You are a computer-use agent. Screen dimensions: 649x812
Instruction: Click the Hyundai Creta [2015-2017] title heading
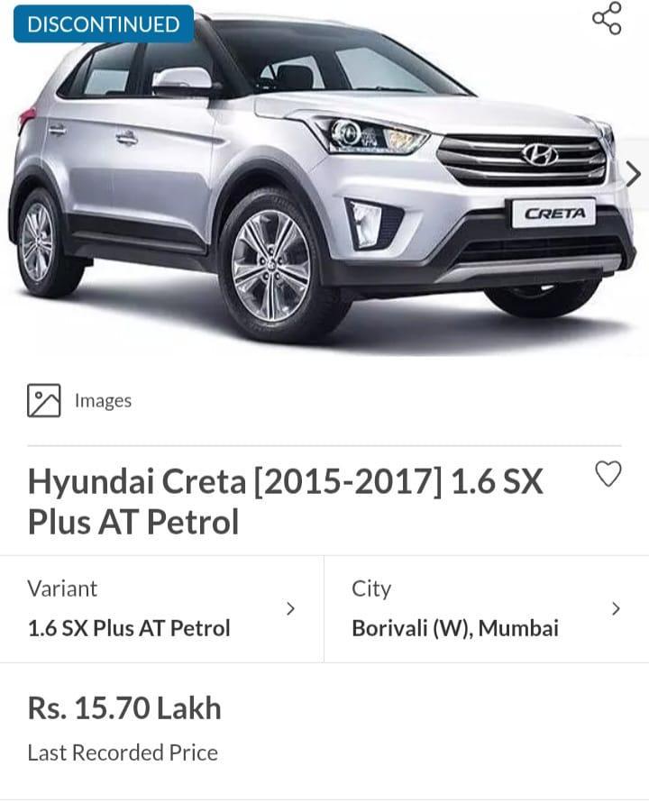[x=285, y=501]
